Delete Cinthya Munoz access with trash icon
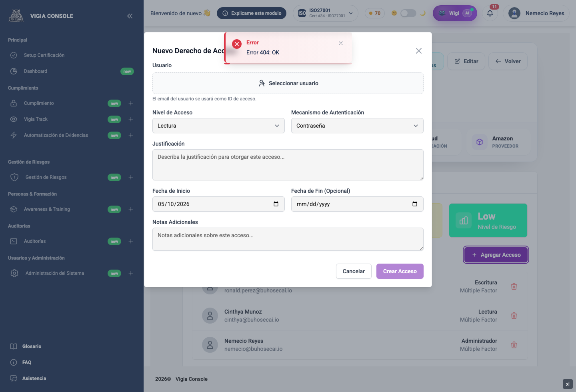 [514, 316]
